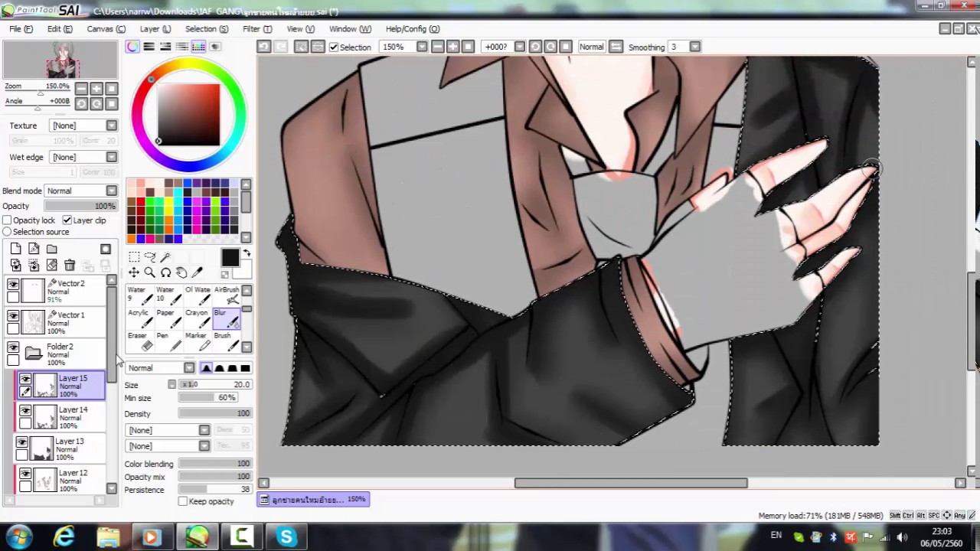
Task: Select the Hand pan tool
Action: 181,272
